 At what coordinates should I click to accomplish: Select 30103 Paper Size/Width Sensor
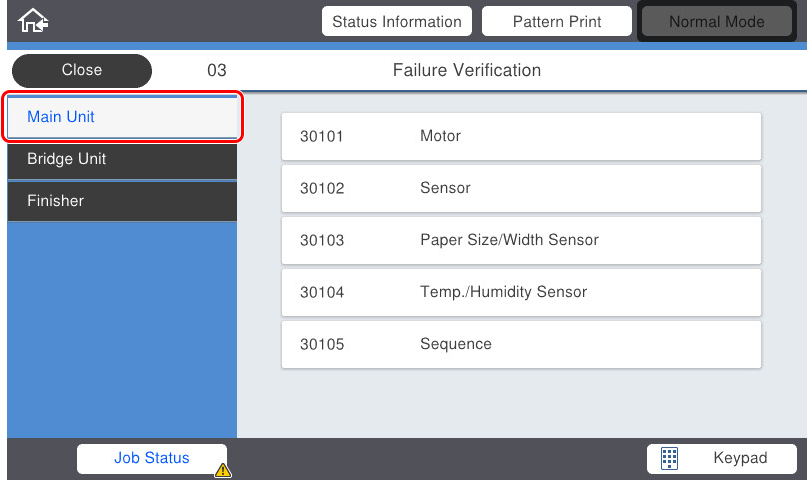pyautogui.click(x=521, y=240)
